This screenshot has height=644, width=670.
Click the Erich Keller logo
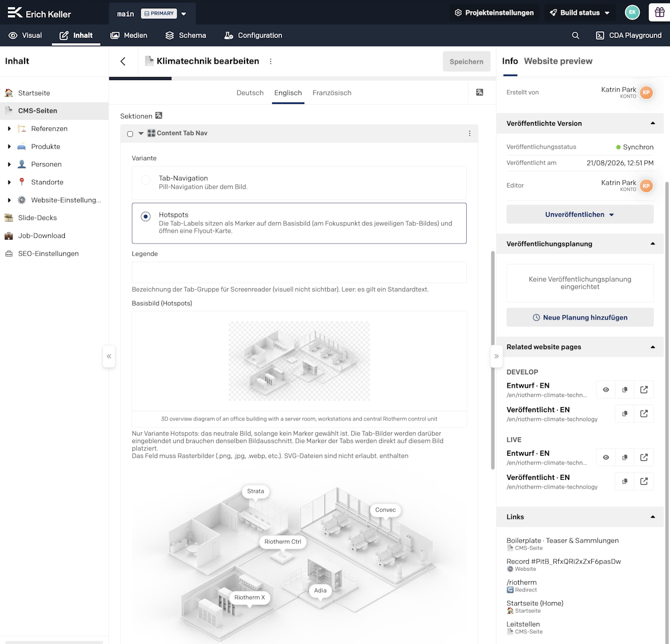coord(39,13)
